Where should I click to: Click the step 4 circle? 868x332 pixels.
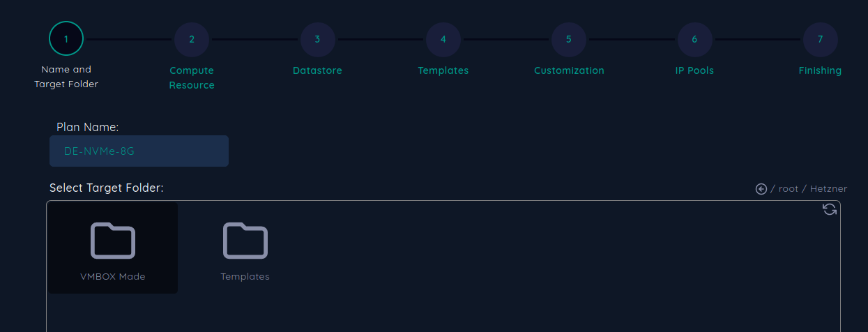tap(443, 39)
